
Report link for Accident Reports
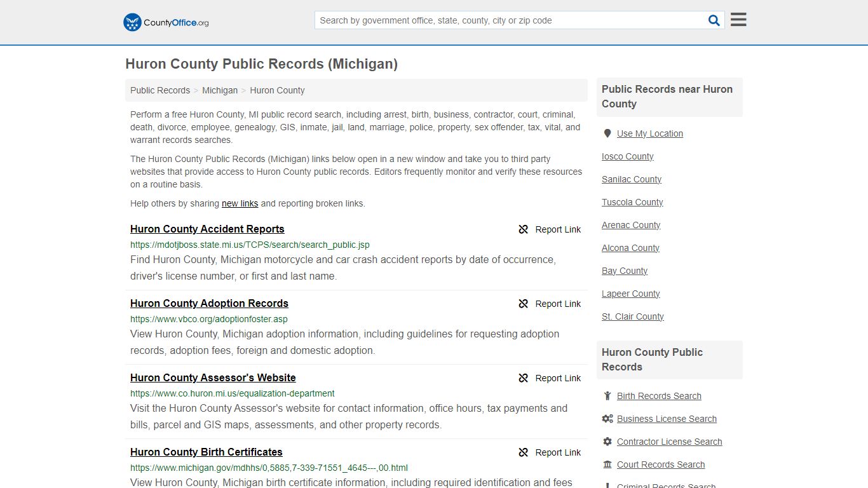pos(558,229)
